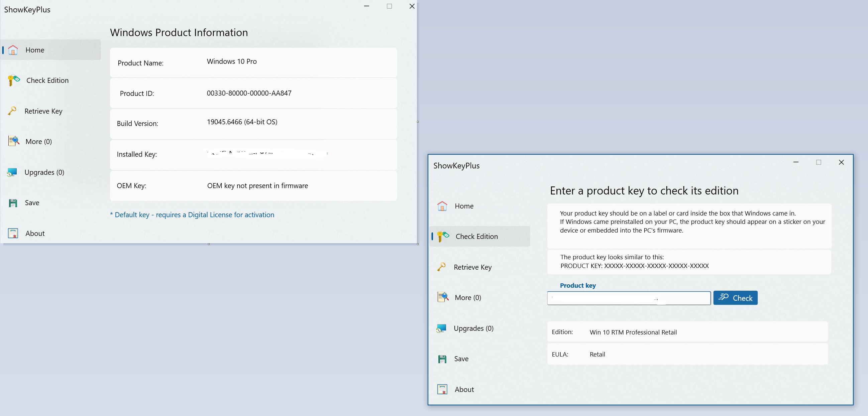Select Upgrades (0) in the right sidebar

(x=473, y=328)
